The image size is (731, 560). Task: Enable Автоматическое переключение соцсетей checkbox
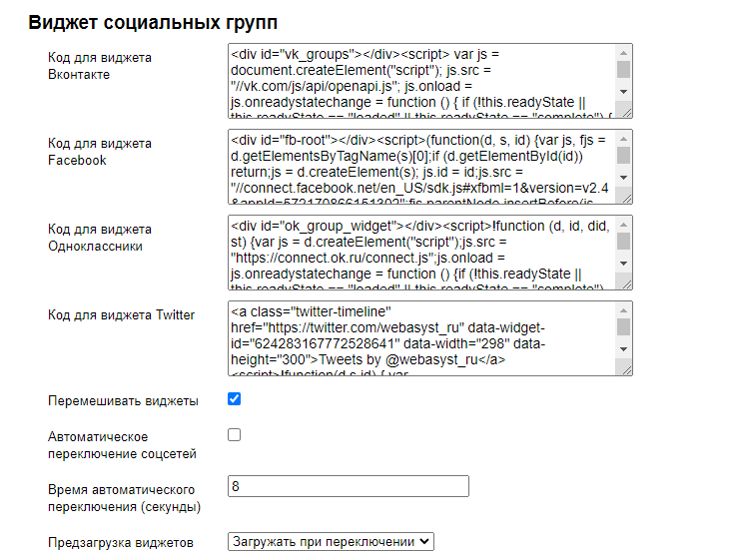(235, 435)
